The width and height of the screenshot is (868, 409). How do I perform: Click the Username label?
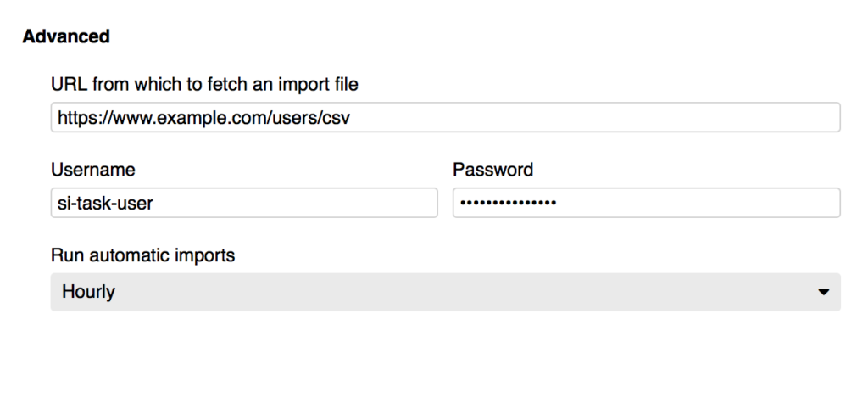click(93, 170)
